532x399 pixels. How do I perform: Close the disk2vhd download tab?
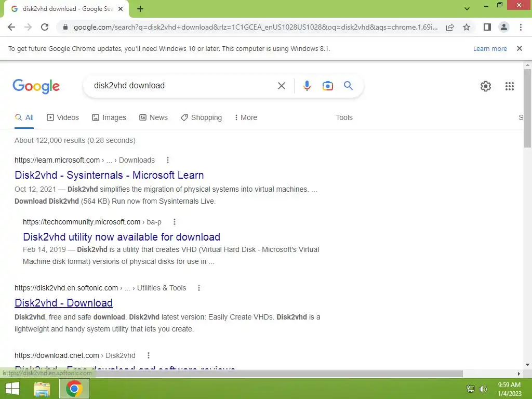pyautogui.click(x=121, y=9)
